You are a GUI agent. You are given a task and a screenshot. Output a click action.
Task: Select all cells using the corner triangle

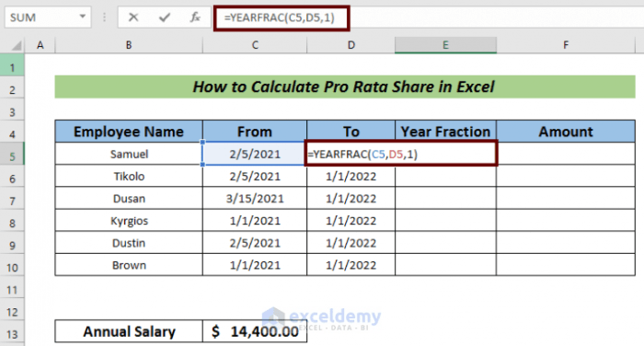16,45
